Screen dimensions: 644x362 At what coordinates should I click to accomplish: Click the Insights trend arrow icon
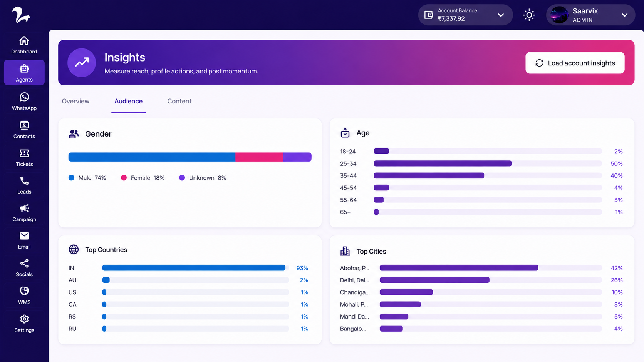82,63
